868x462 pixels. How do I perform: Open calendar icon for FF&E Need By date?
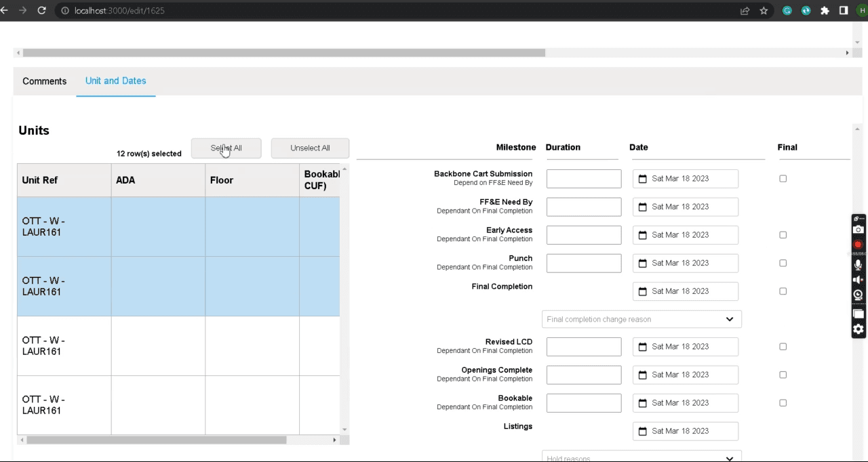coord(643,207)
